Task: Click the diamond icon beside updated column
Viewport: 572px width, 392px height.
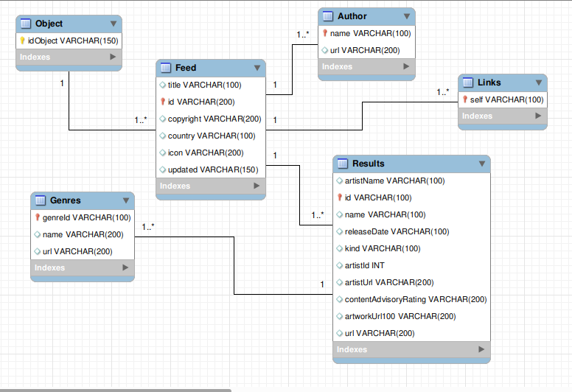Action: pos(163,169)
